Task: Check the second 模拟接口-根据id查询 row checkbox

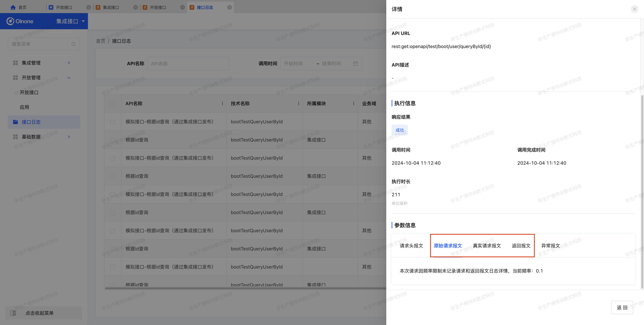Action: coord(112,158)
